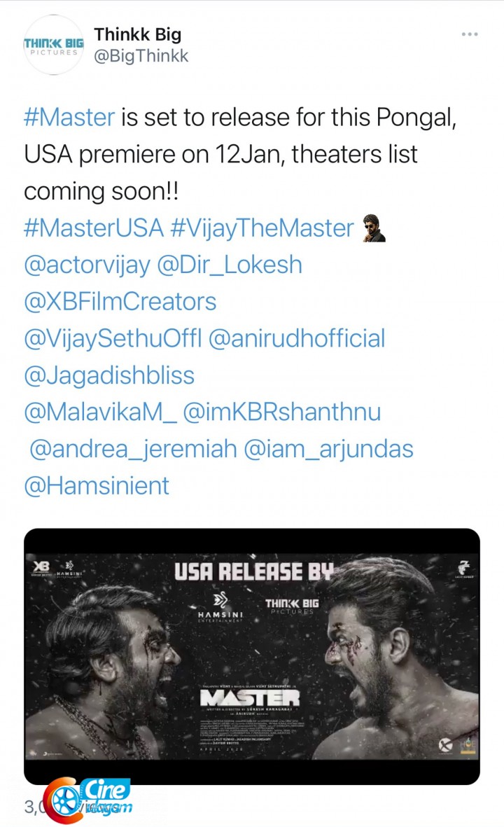The image size is (504, 827).
Task: Open the three-dot more options menu
Action: point(469,34)
